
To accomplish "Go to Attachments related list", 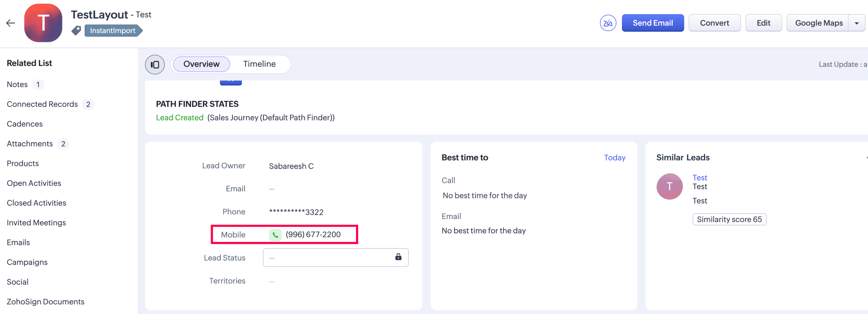I will (x=30, y=144).
